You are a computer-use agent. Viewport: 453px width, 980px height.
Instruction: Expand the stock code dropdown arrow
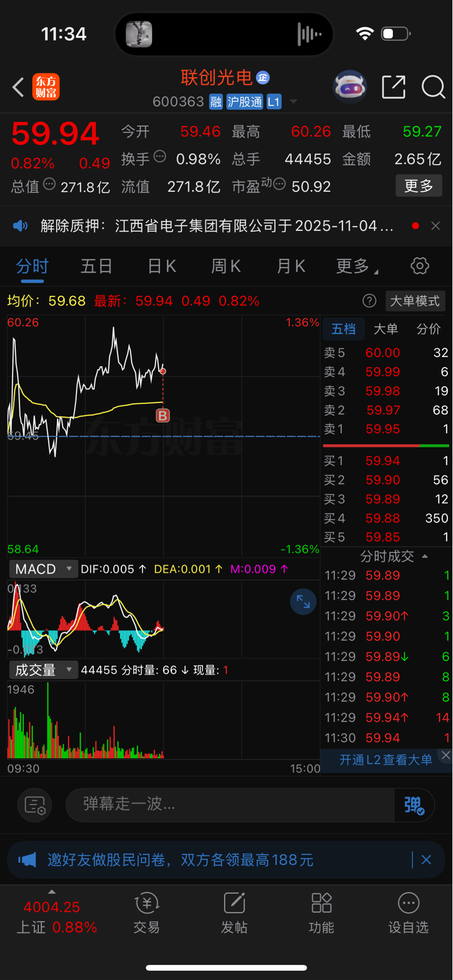[x=293, y=102]
